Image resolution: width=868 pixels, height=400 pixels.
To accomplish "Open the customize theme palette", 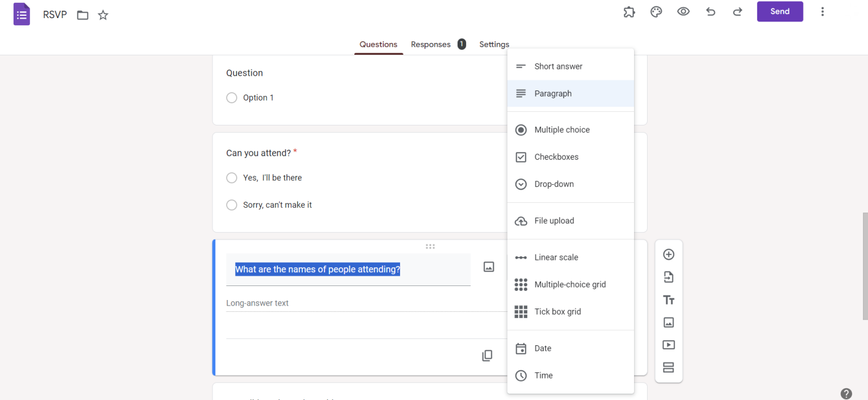I will (656, 12).
